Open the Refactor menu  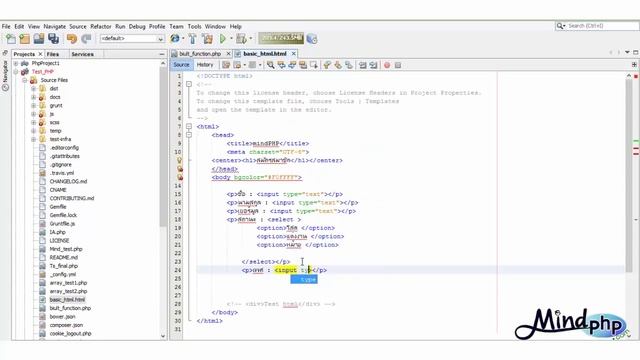click(100, 26)
